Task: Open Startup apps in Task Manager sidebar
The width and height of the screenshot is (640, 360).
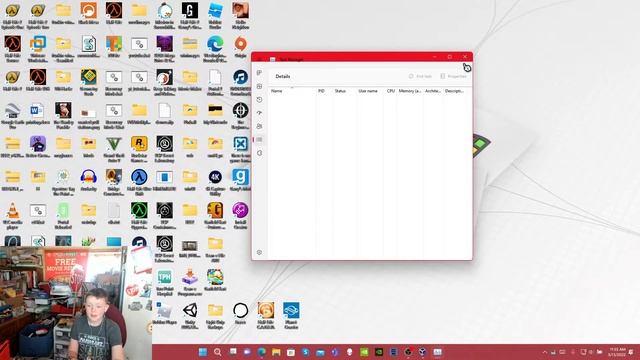Action: click(259, 113)
